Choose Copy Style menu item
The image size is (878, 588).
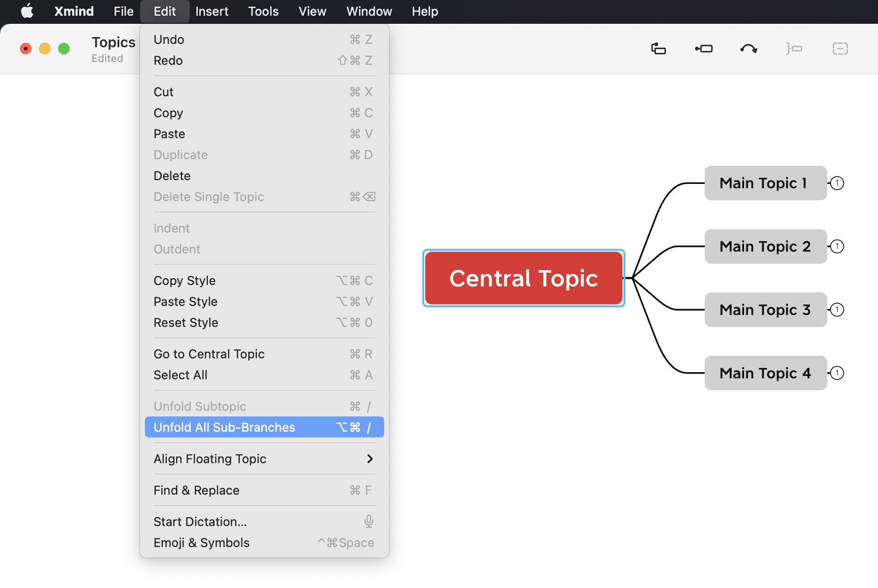click(x=264, y=281)
